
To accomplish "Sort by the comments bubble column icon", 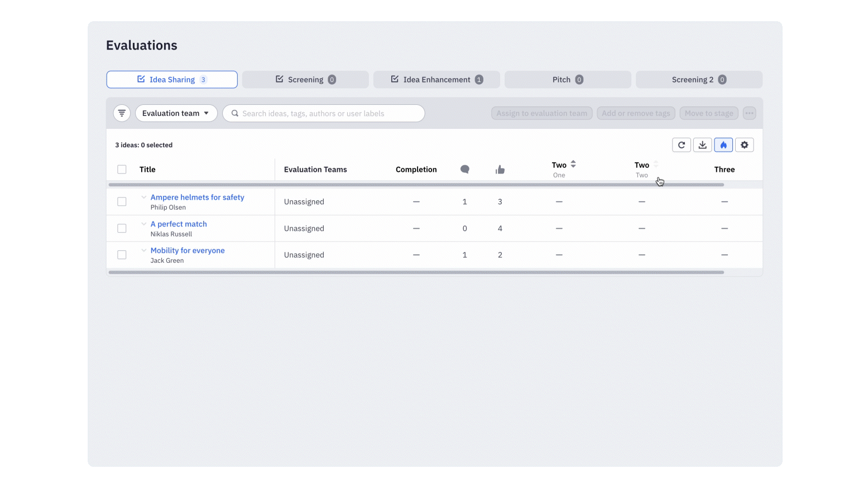I will click(x=464, y=169).
